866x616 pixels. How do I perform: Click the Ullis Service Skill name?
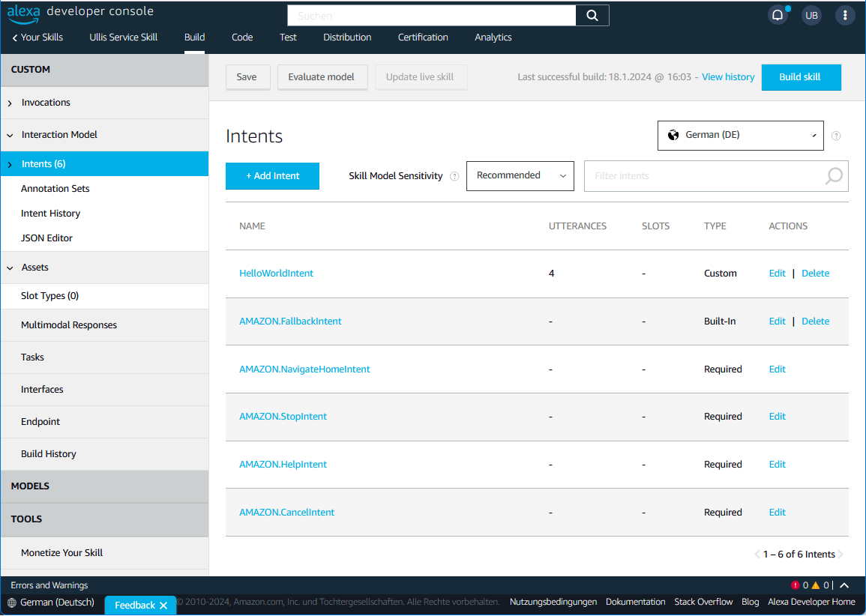(123, 37)
